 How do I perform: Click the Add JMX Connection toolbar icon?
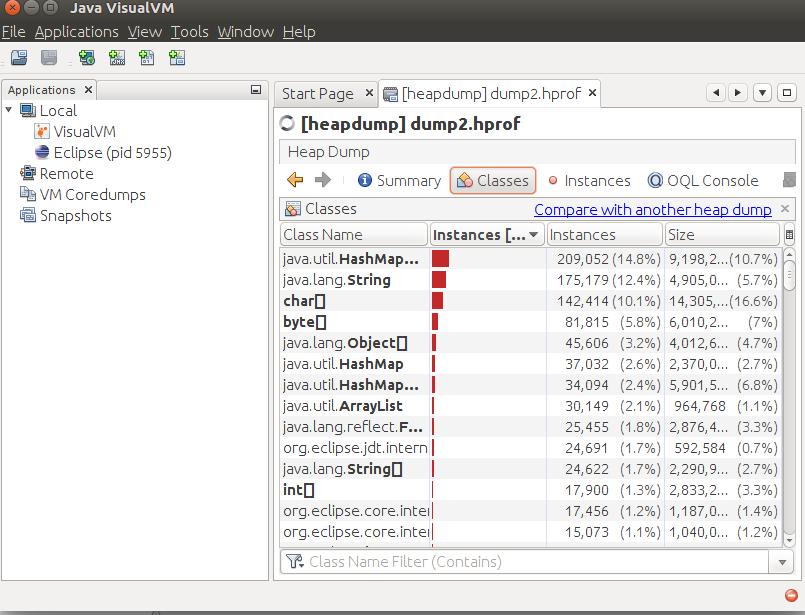click(x=117, y=57)
